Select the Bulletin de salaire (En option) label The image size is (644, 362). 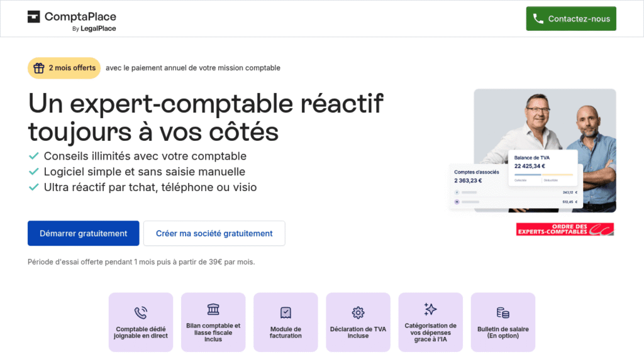pos(502,332)
